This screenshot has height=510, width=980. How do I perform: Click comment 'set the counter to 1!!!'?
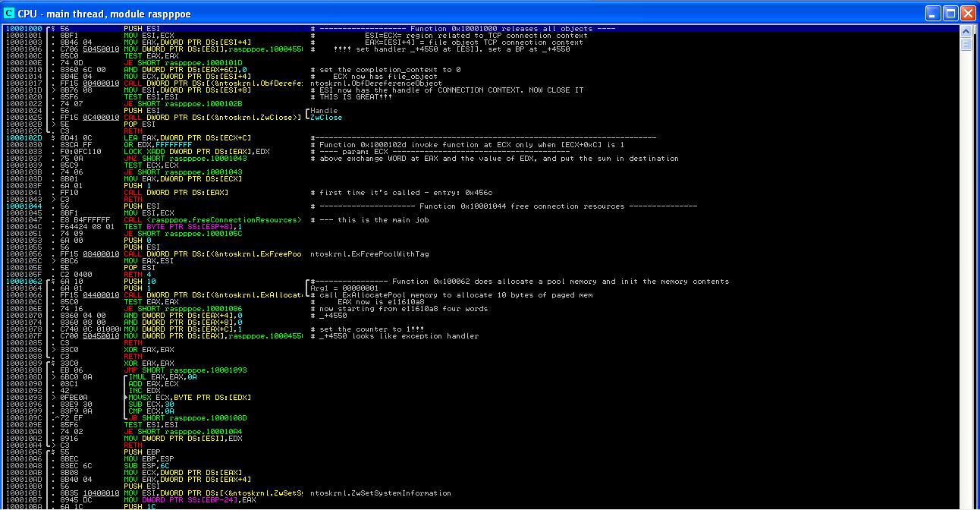372,329
